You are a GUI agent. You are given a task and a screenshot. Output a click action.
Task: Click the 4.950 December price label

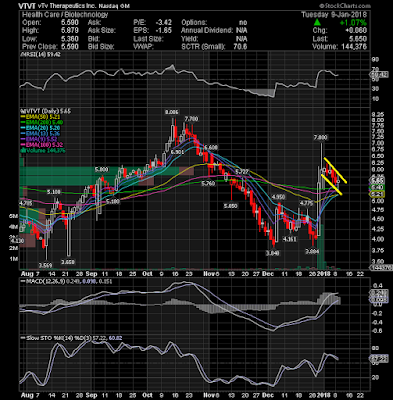point(278,197)
